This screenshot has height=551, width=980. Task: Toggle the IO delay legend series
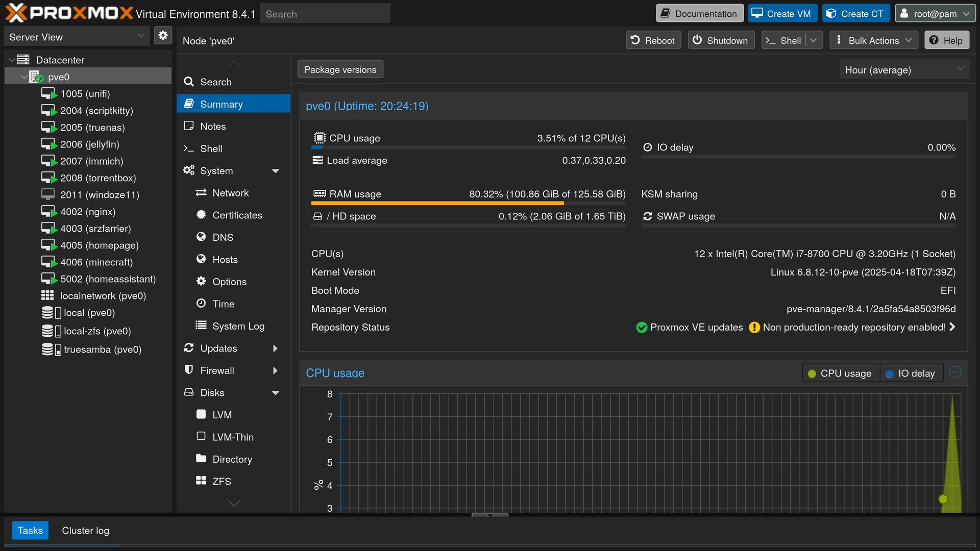[x=911, y=373]
